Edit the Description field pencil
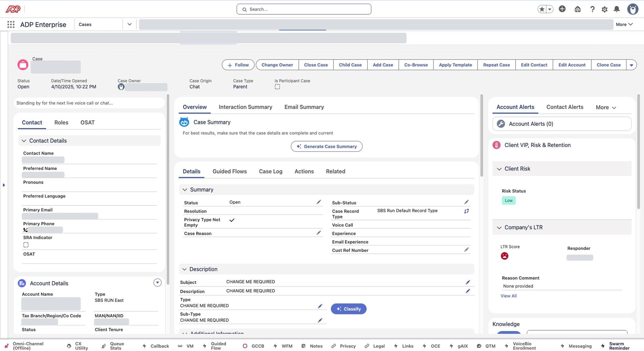The height and width of the screenshot is (351, 644). pyautogui.click(x=468, y=291)
